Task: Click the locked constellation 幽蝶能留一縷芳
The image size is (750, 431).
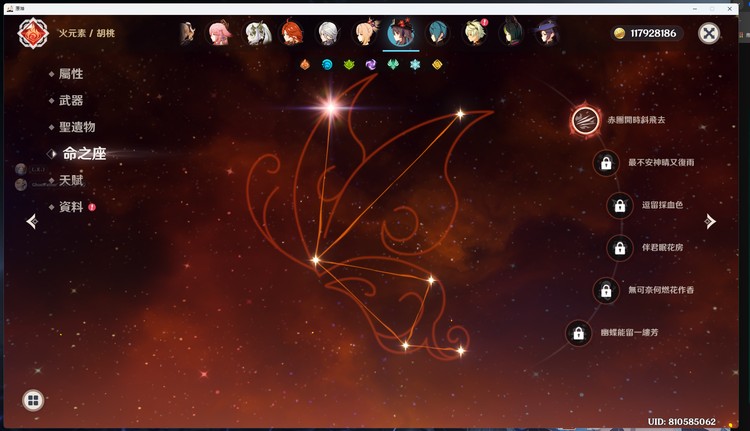Action: point(577,332)
